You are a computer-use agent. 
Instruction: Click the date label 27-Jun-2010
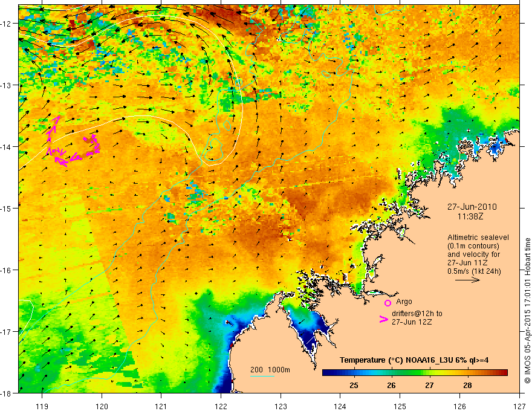tap(472, 207)
